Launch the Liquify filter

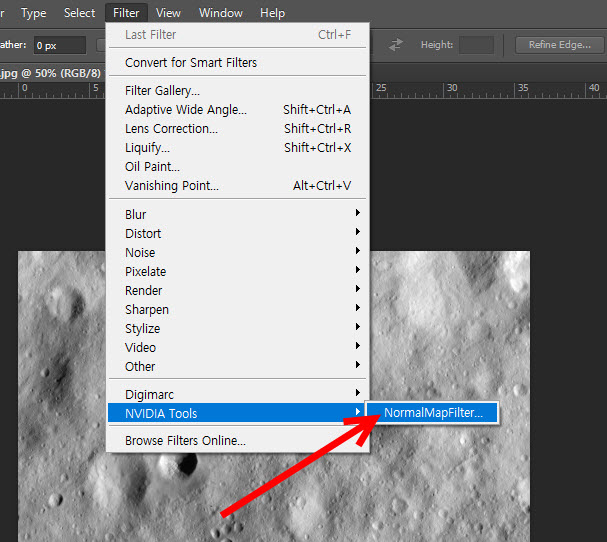click(237, 148)
